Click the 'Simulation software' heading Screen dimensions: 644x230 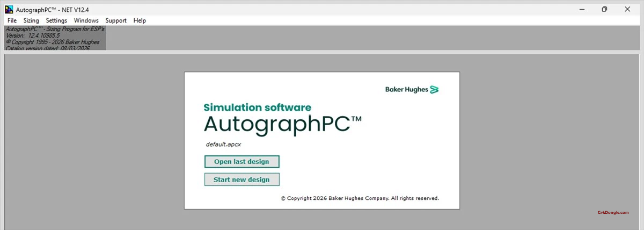257,107
